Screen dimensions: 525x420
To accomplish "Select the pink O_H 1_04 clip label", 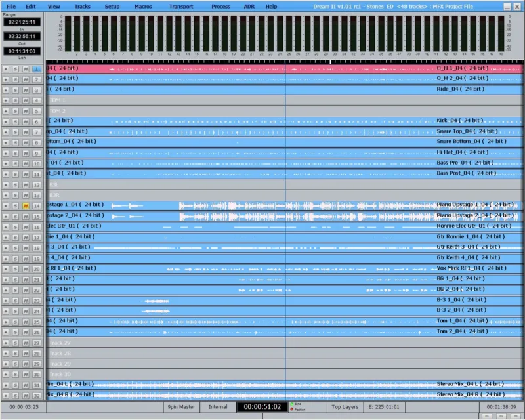I will click(x=461, y=68).
